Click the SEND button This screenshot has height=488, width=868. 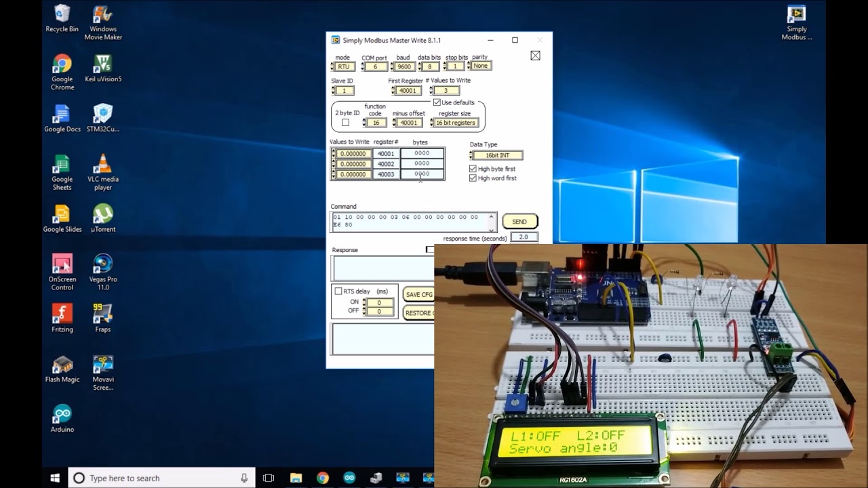pos(519,222)
